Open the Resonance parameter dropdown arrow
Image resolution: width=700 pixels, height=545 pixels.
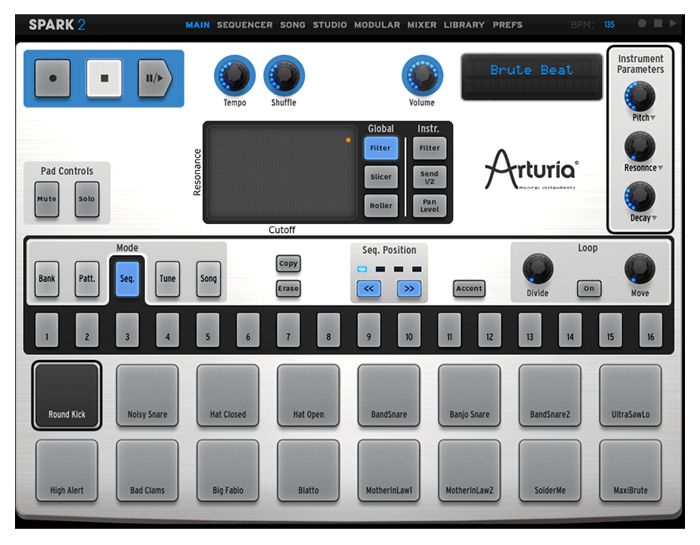(x=662, y=168)
